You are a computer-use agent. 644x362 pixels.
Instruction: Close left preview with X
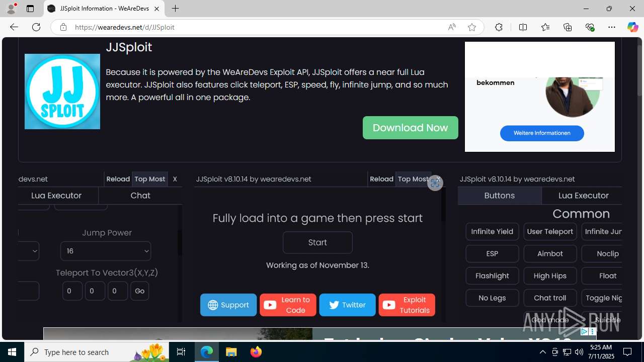click(x=175, y=179)
